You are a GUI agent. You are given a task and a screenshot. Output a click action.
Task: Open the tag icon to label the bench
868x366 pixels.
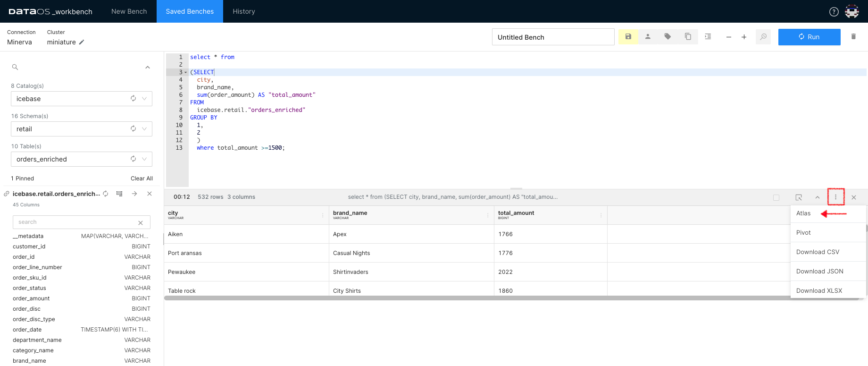click(668, 36)
